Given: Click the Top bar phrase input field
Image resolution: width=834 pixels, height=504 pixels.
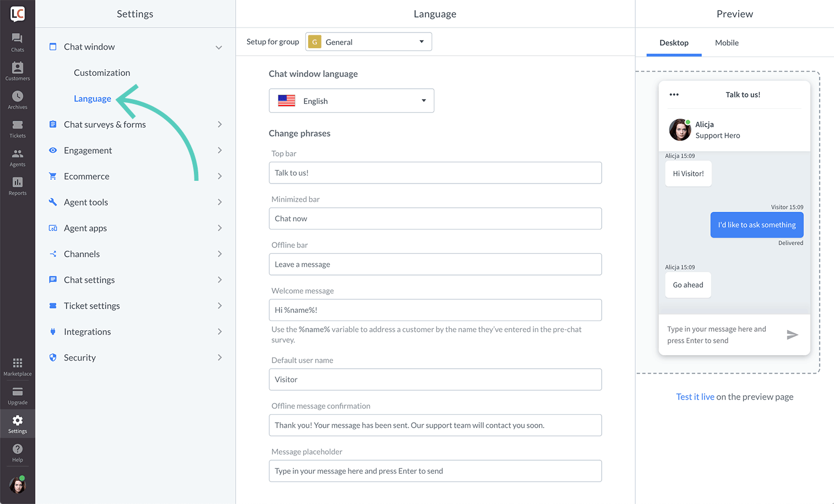Looking at the screenshot, I should pos(435,173).
